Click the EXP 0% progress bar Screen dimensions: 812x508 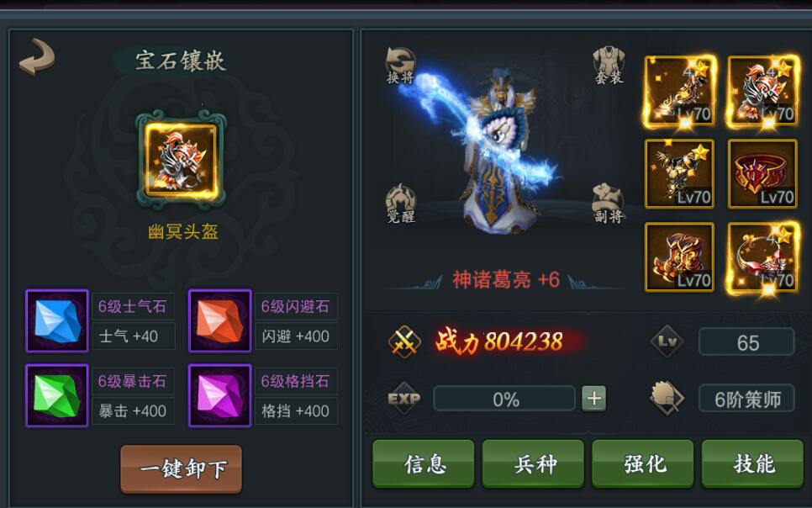pyautogui.click(x=504, y=399)
